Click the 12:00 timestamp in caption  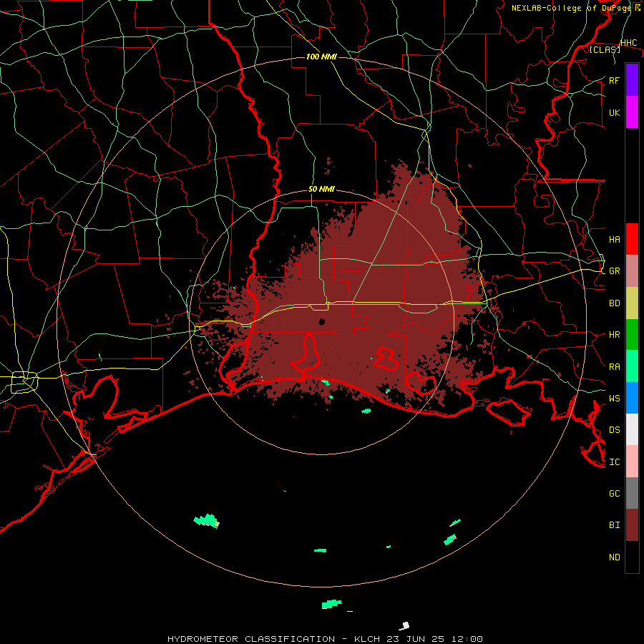(467, 639)
